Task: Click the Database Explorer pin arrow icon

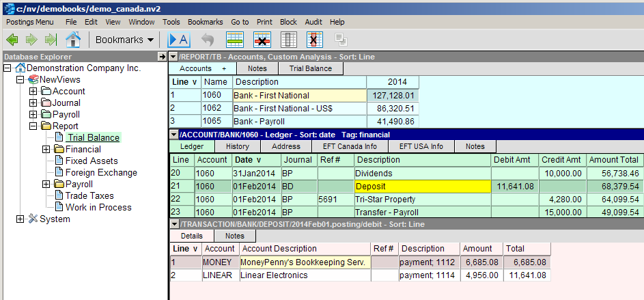Action: 162,57
